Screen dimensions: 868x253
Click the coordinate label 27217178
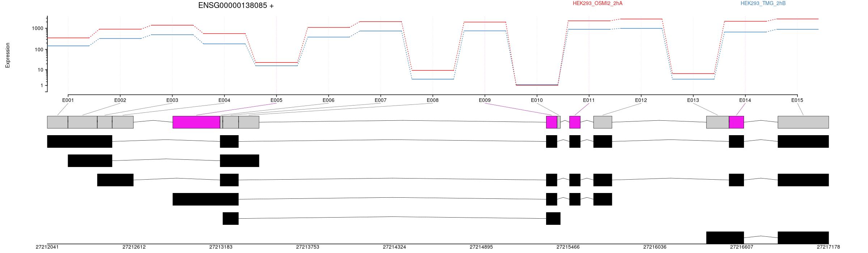(x=829, y=247)
